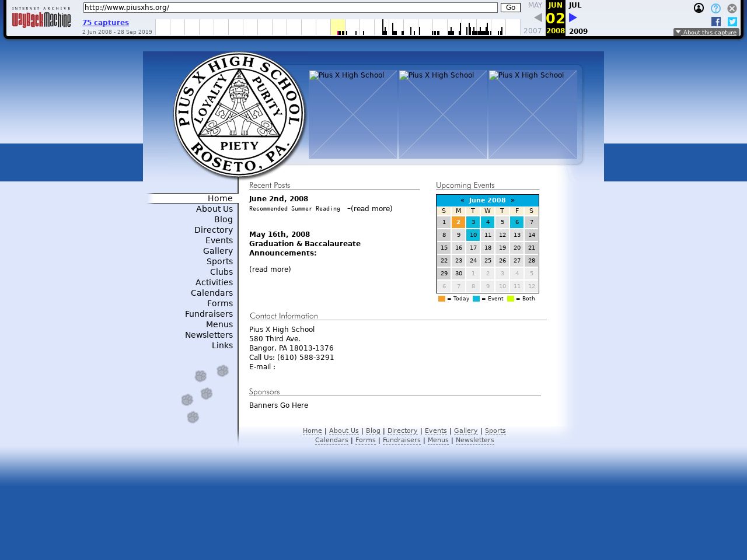Image resolution: width=747 pixels, height=560 pixels.
Task: Read more about Recommended Summer Reading
Action: coord(371,209)
